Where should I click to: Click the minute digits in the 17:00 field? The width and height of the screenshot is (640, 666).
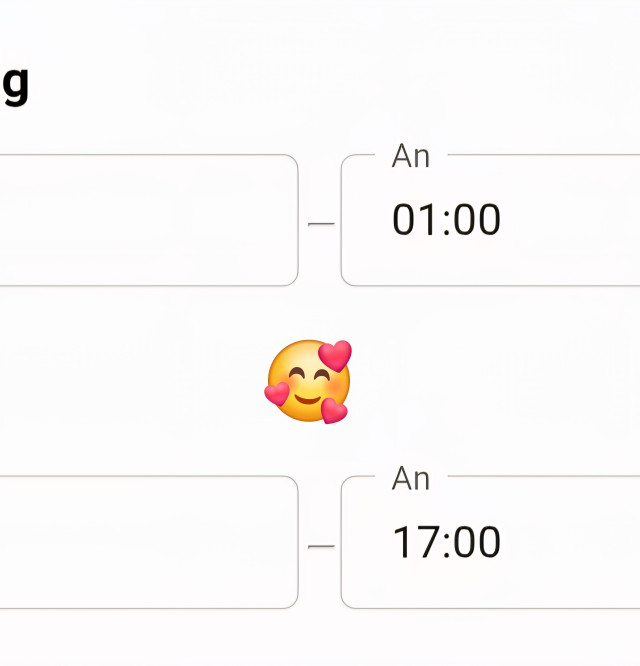pos(478,543)
